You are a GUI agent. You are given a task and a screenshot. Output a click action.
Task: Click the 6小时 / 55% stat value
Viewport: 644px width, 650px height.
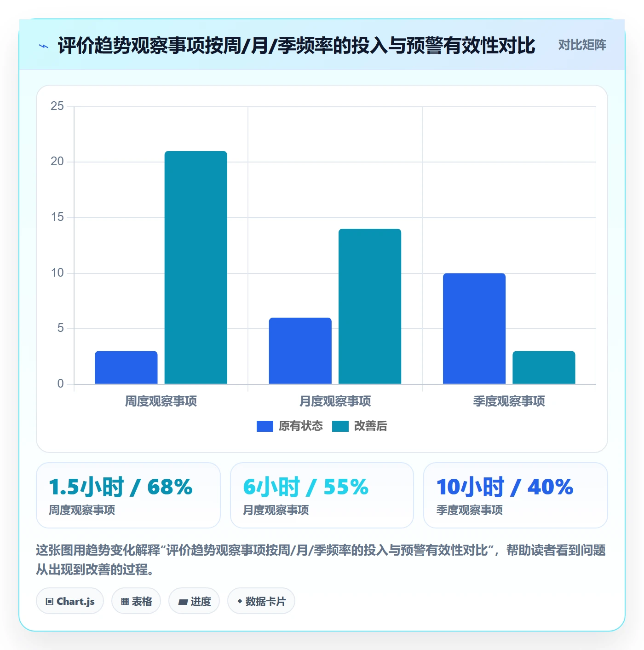306,487
